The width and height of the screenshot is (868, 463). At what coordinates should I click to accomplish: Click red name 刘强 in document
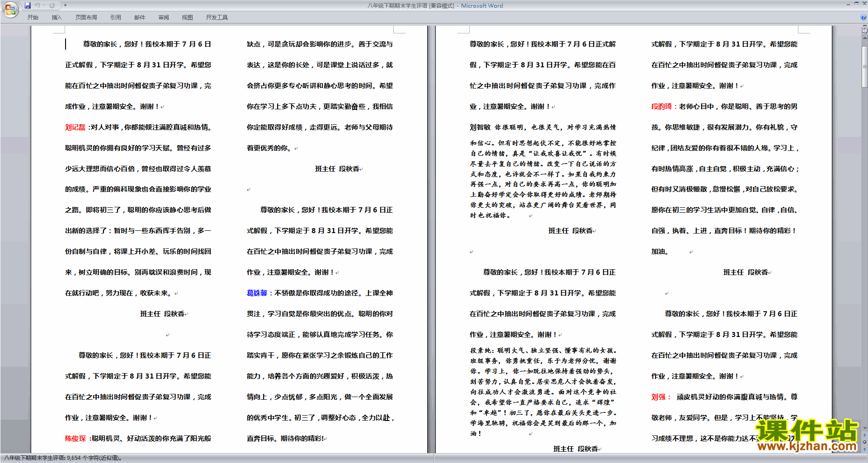coord(658,397)
